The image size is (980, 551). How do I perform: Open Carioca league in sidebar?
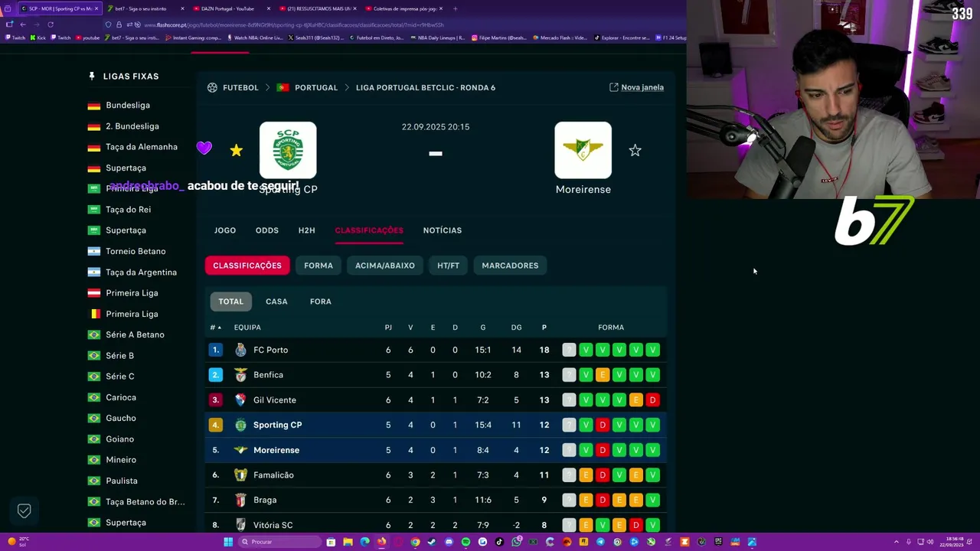pyautogui.click(x=121, y=397)
